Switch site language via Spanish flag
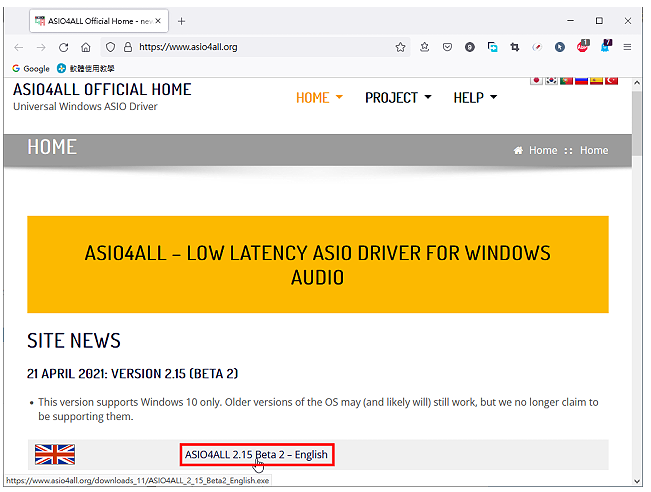 click(x=596, y=81)
